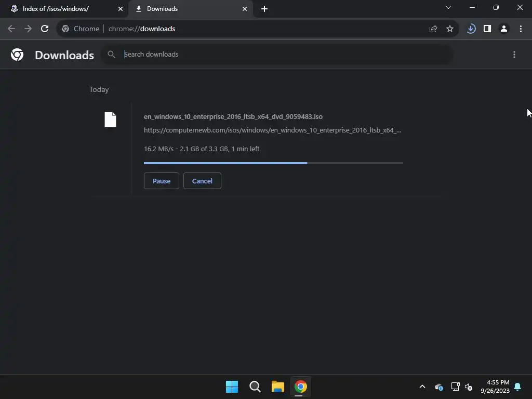Screen dimensions: 532x399
Task: Click the OneDrive cloud tray icon
Action: (x=438, y=387)
